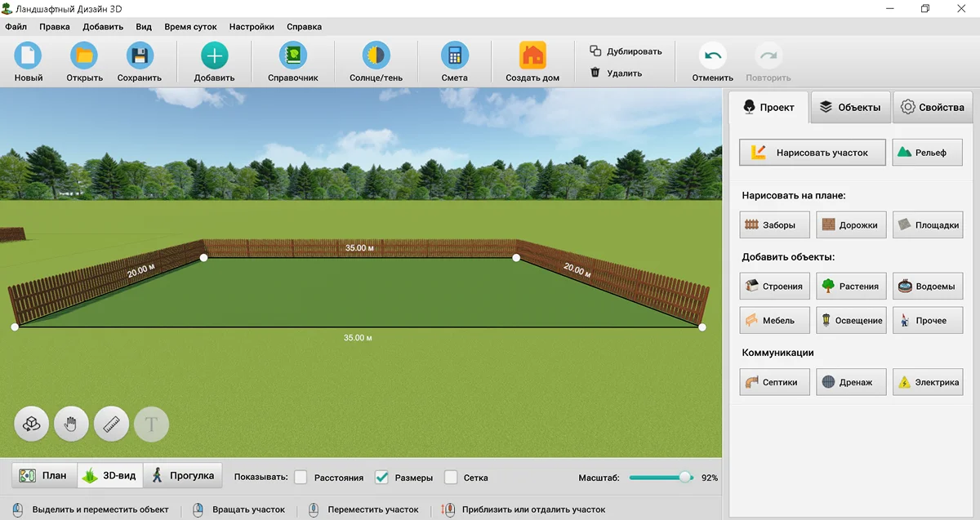
Task: Enable the Сетка grid checkbox
Action: click(x=451, y=477)
